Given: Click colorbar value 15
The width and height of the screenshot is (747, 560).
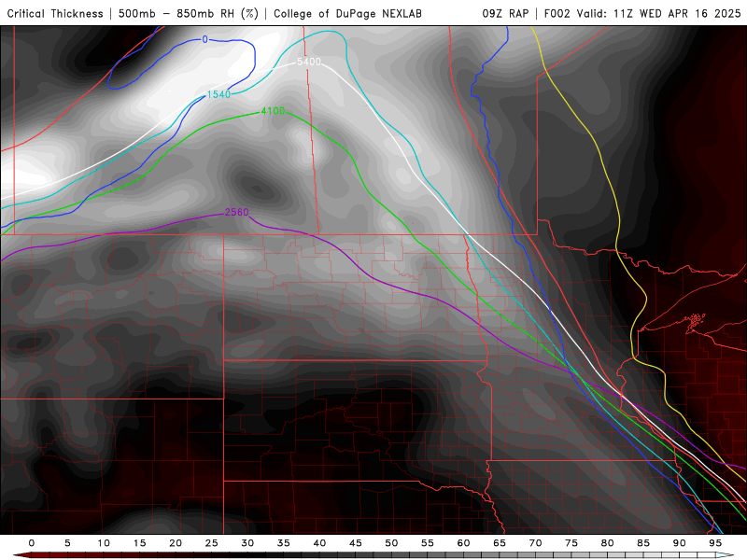Looking at the screenshot, I should click(x=139, y=543).
